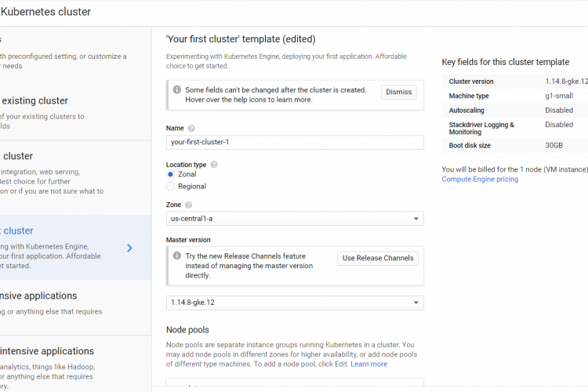
Task: Select the template ending in 'nsive applications'
Action: (75, 307)
